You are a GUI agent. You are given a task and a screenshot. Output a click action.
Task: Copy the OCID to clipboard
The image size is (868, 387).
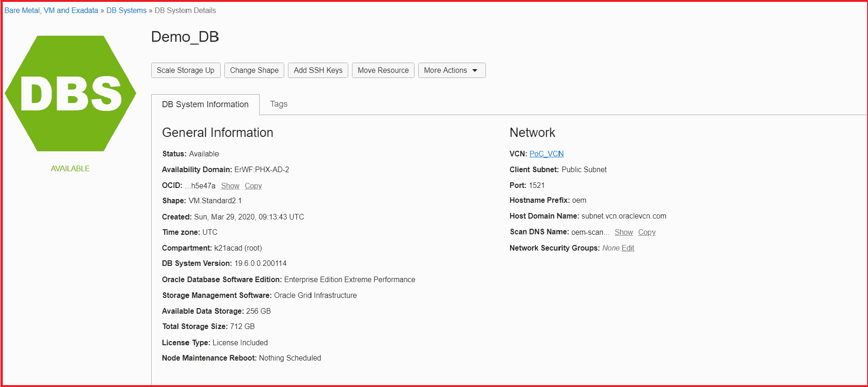pyautogui.click(x=253, y=186)
